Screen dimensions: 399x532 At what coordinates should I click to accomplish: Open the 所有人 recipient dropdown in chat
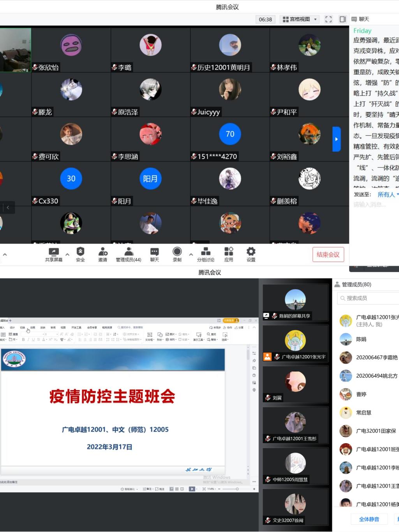[388, 194]
